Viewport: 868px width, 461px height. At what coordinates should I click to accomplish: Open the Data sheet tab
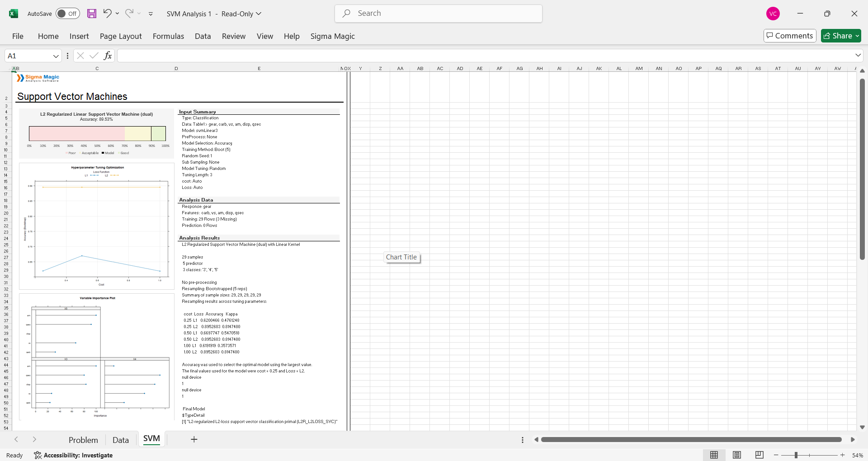coord(120,440)
